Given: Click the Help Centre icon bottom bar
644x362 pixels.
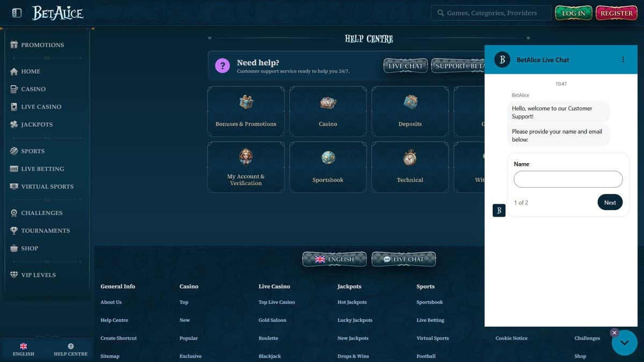Looking at the screenshot, I should 70,346.
